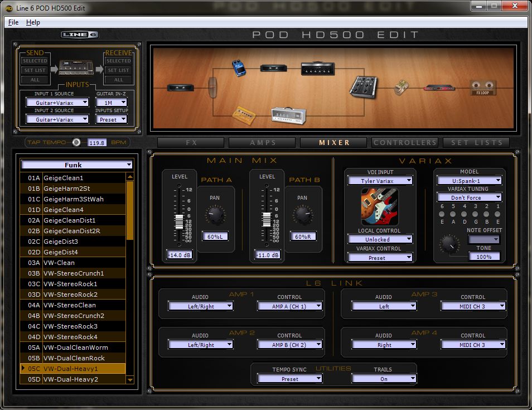Open the VDI Input Tyler Variax dropdown
The width and height of the screenshot is (532, 410).
click(x=380, y=181)
